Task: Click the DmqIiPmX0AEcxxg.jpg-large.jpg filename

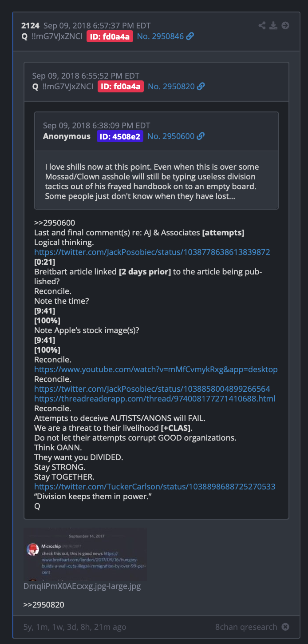Action: (x=82, y=586)
